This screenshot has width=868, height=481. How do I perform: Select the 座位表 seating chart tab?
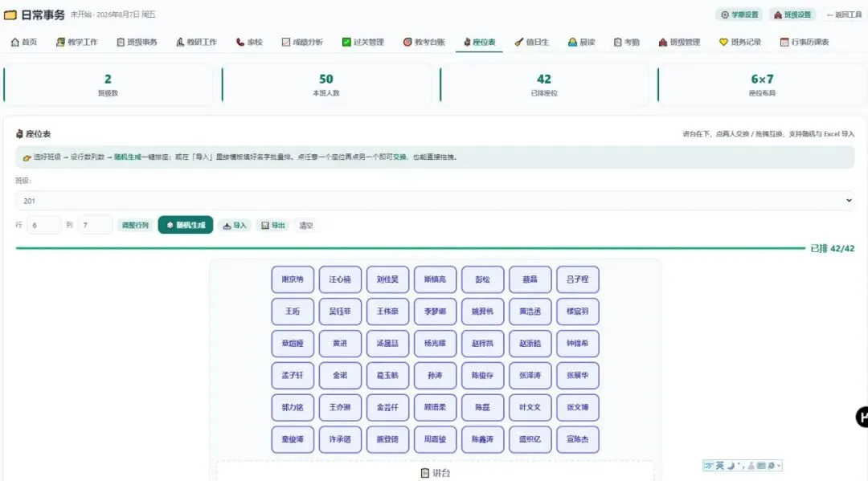click(479, 42)
